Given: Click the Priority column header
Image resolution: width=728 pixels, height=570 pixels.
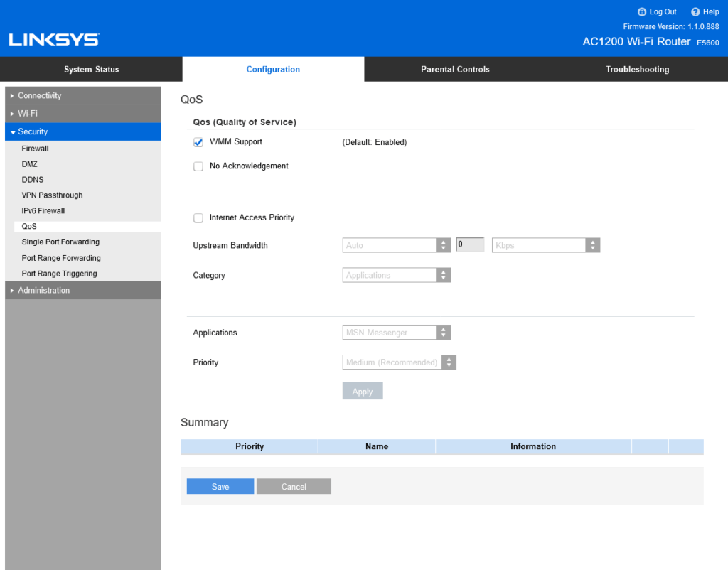Looking at the screenshot, I should (x=250, y=446).
